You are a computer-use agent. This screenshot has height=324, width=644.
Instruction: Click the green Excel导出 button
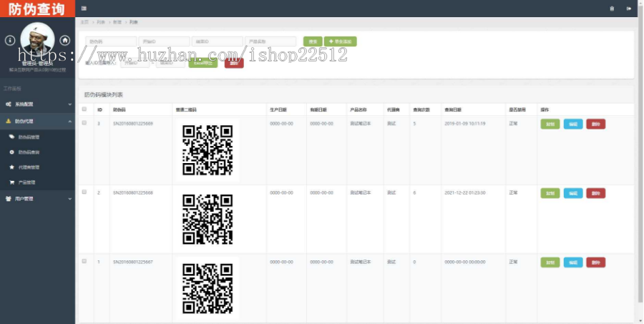[203, 63]
